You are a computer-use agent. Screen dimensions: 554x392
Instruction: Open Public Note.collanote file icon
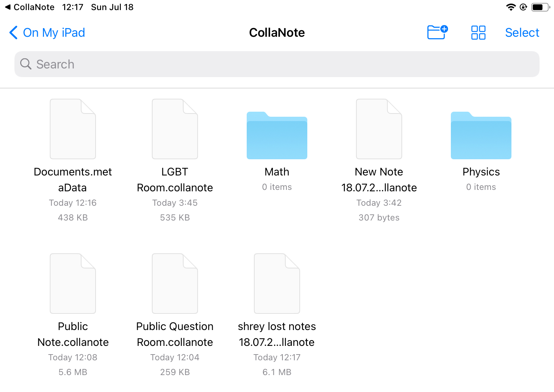pos(73,284)
